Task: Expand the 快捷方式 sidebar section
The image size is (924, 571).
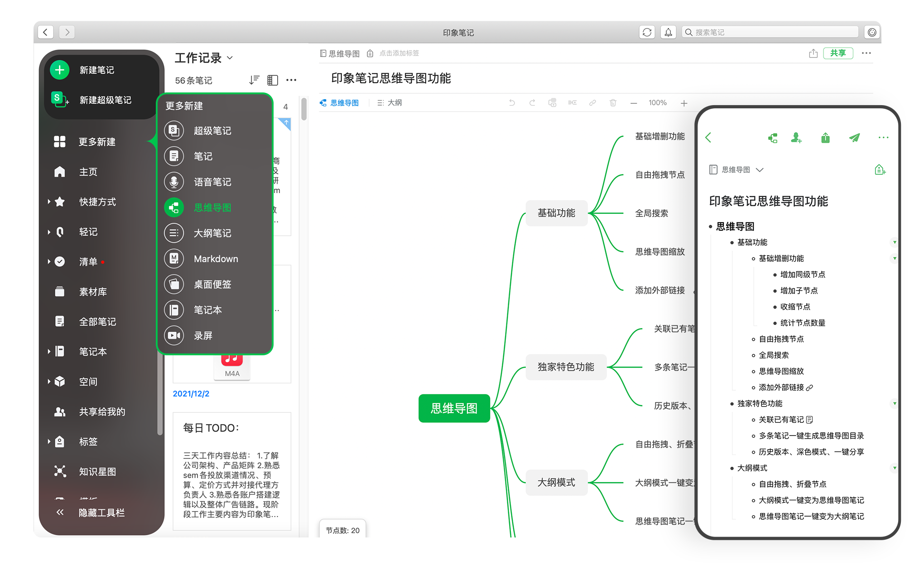Action: tap(49, 202)
